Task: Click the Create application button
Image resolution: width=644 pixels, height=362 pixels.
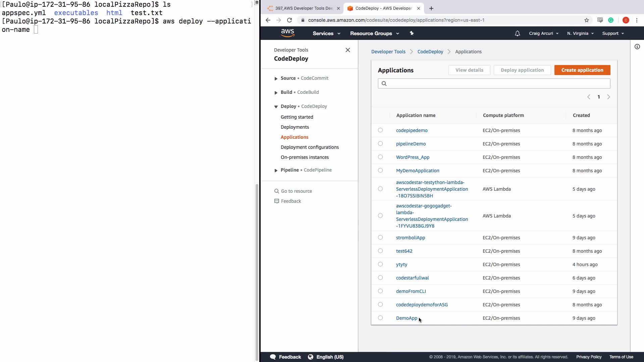Action: 582,70
